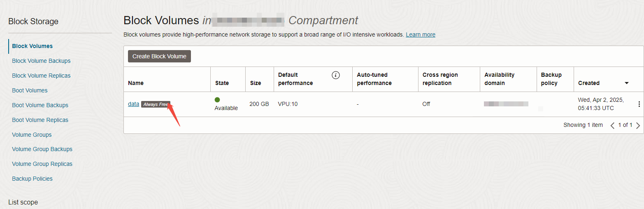Image resolution: width=644 pixels, height=209 pixels.
Task: Open Block Volume Backups section
Action: point(41,61)
